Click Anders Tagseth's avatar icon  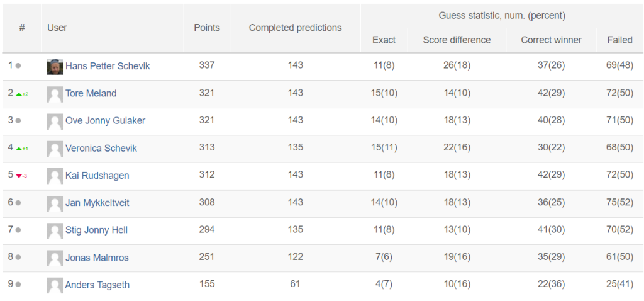point(55,285)
